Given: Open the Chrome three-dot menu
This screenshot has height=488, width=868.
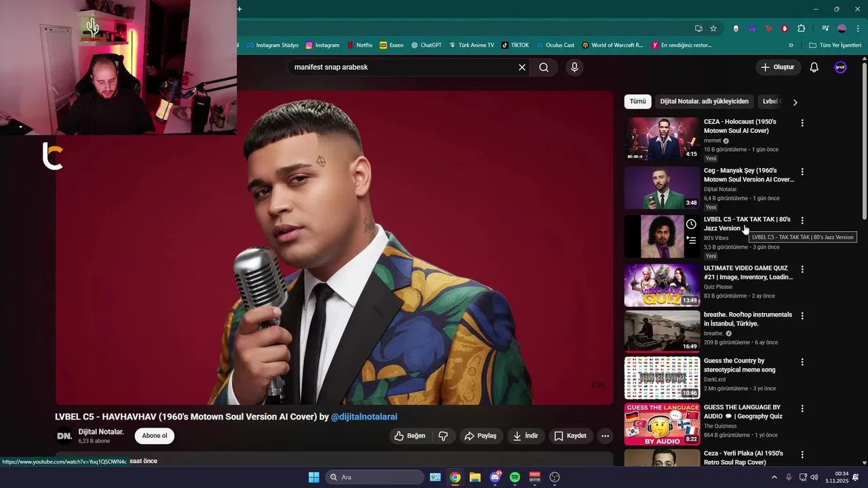Looking at the screenshot, I should pos(858,28).
